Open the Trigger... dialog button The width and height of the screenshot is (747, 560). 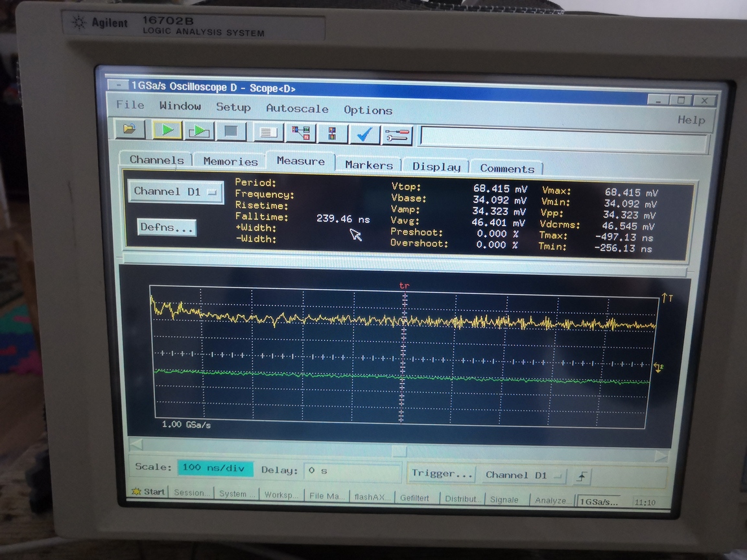click(x=442, y=474)
